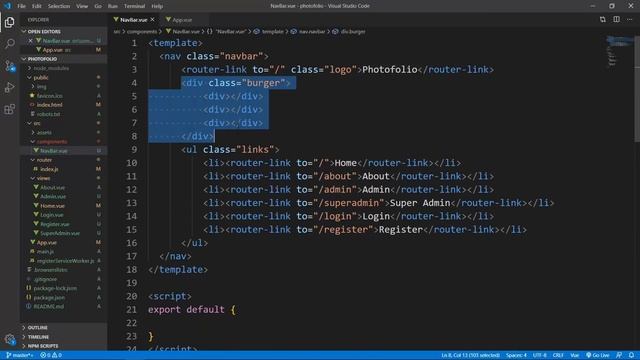This screenshot has height=360, width=640.
Task: Collapse the components folder
Action: click(x=52, y=142)
